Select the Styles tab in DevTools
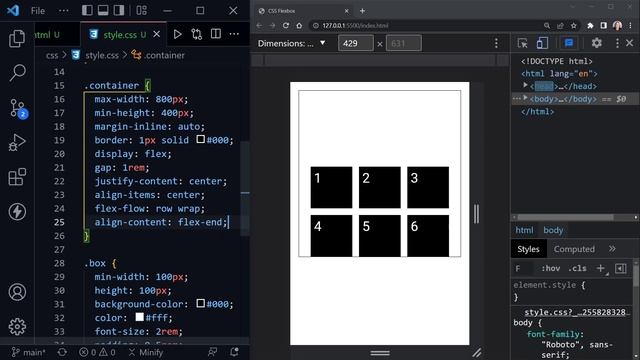The height and width of the screenshot is (360, 640). (x=528, y=249)
